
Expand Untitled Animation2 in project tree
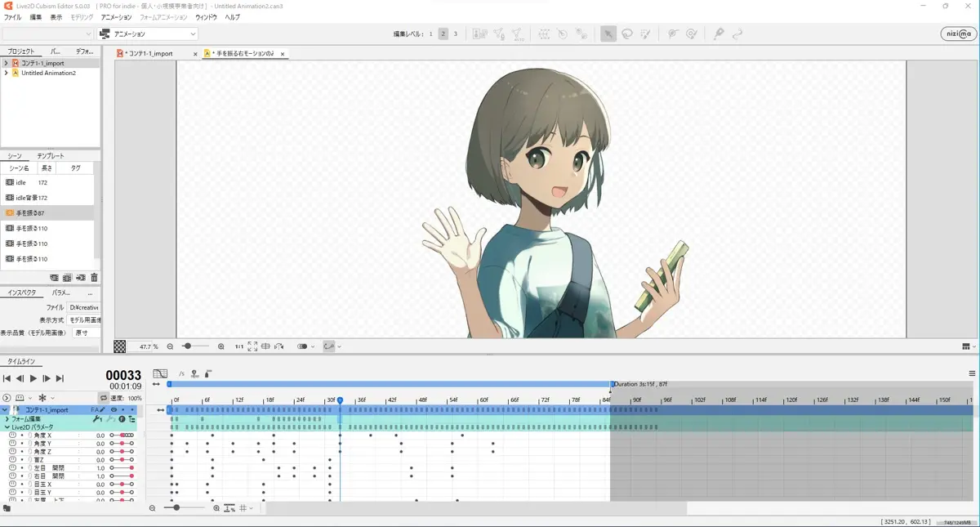coord(6,73)
